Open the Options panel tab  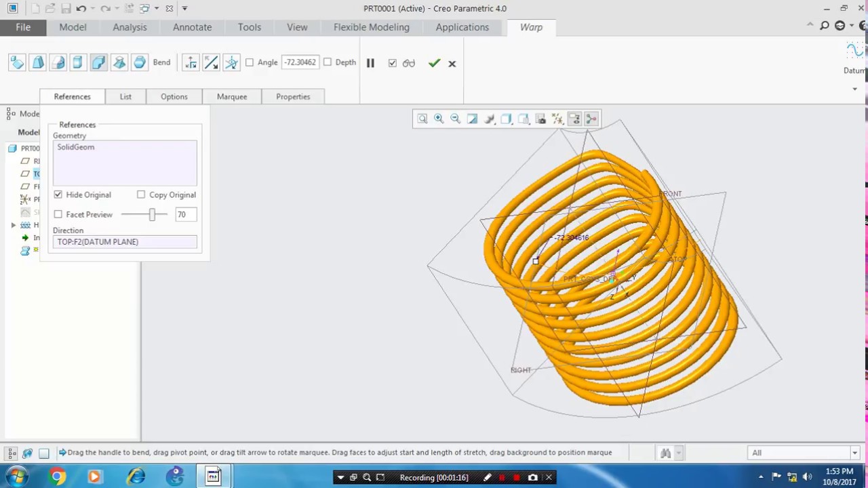(174, 96)
